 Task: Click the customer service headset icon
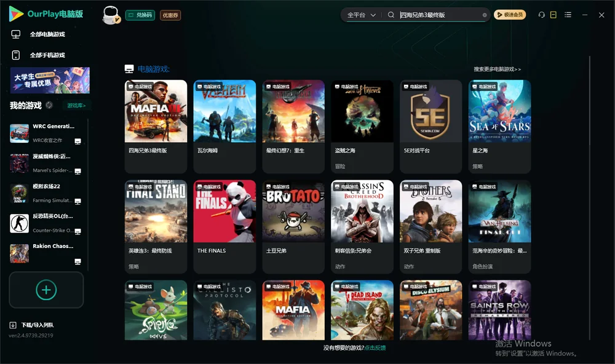click(x=541, y=15)
